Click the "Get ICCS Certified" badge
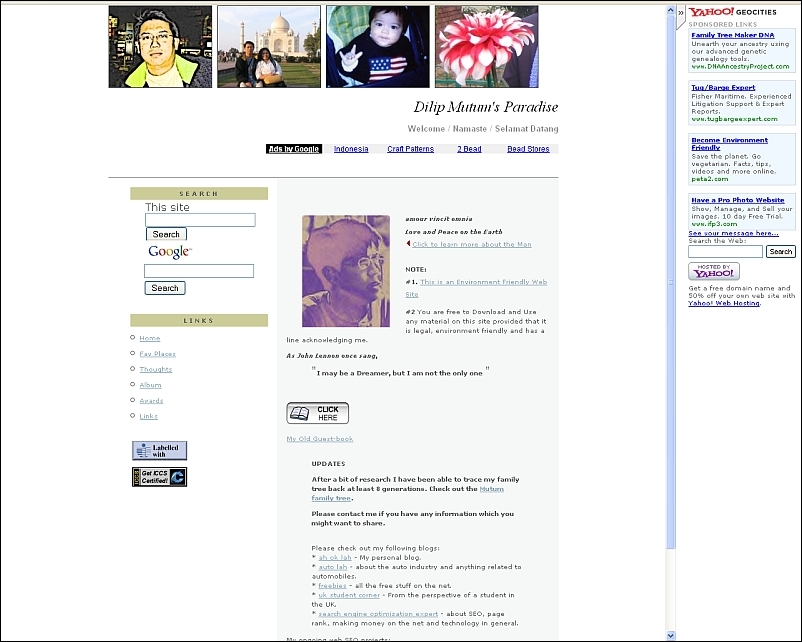Screen dimensions: 802x642 click(x=158, y=477)
